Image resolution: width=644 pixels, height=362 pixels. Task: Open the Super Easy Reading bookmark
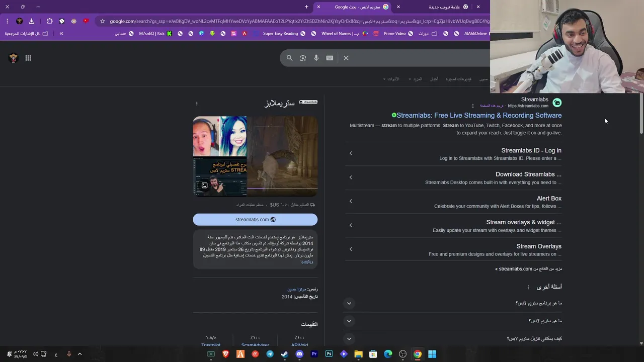click(284, 34)
